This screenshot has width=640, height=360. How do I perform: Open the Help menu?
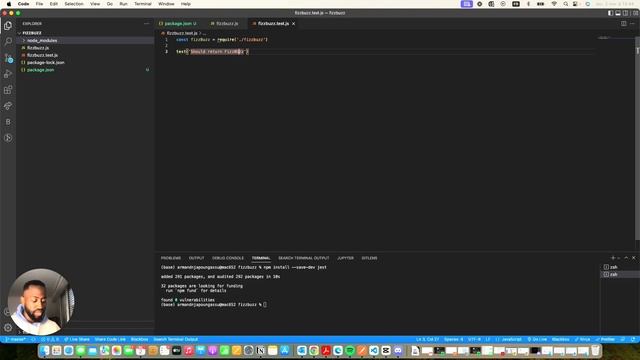coord(186,4)
